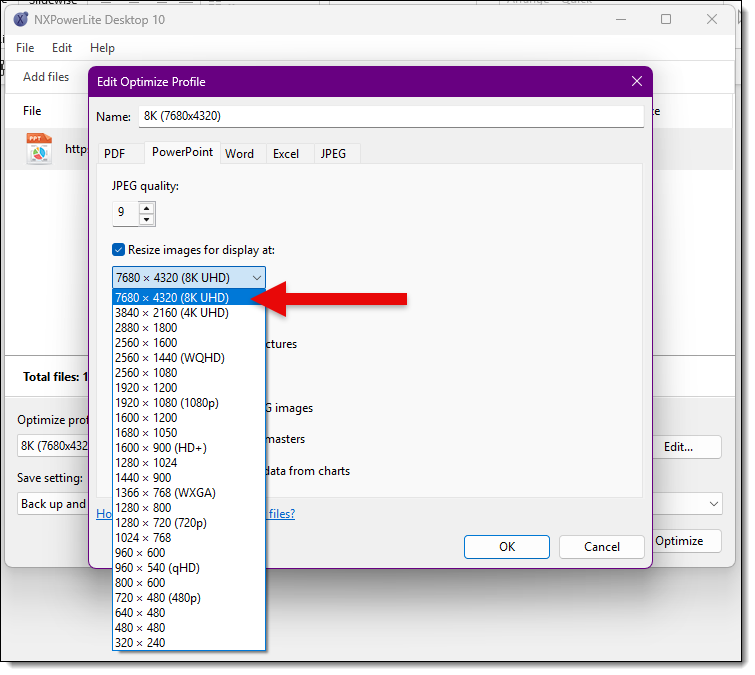
Task: Open the Help menu
Action: [x=102, y=48]
